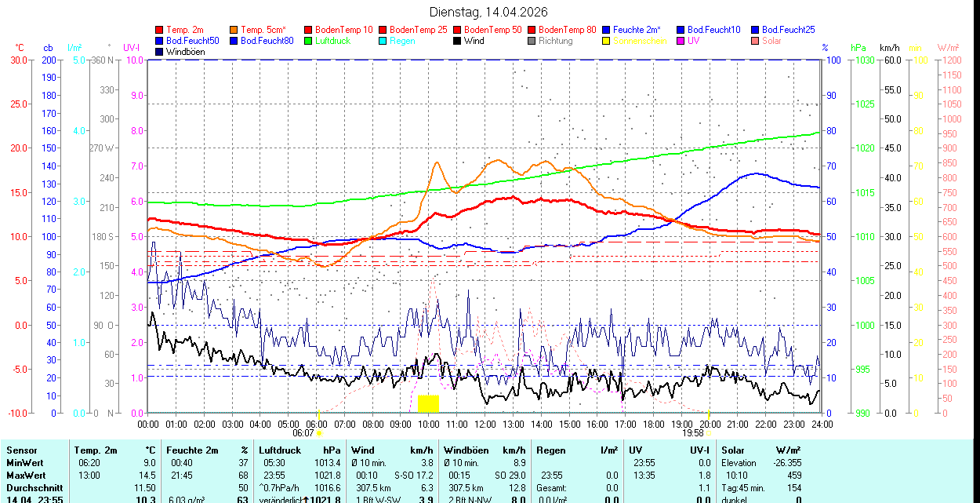Click the green Luftdruck legend swatch
This screenshot has height=503, width=980.
(308, 41)
